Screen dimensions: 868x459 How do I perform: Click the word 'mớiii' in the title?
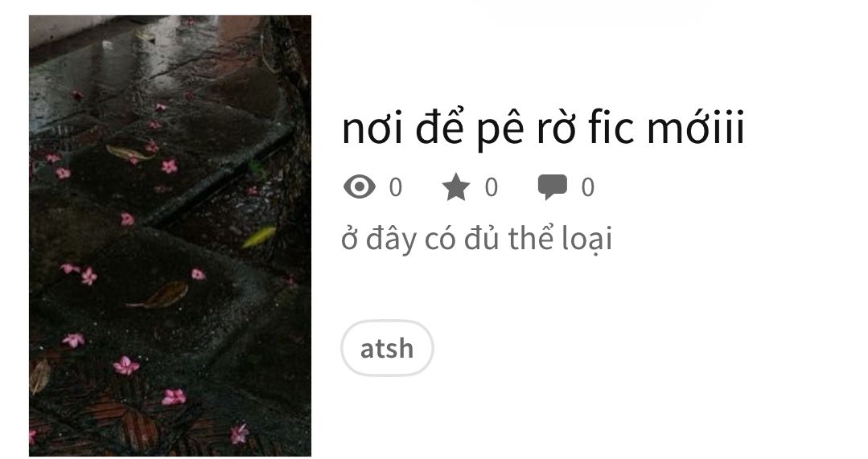tap(696, 127)
